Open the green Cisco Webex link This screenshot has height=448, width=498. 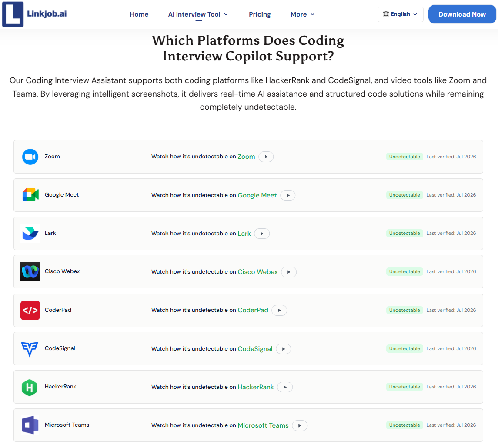point(258,272)
